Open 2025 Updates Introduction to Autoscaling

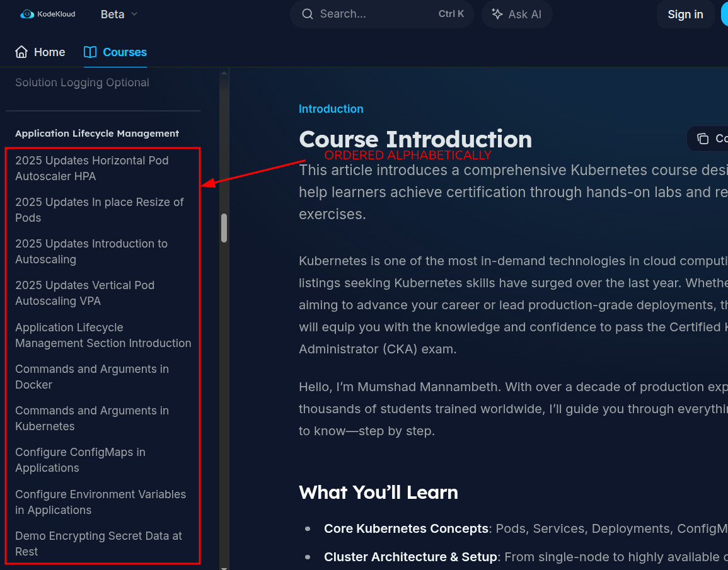pyautogui.click(x=91, y=251)
